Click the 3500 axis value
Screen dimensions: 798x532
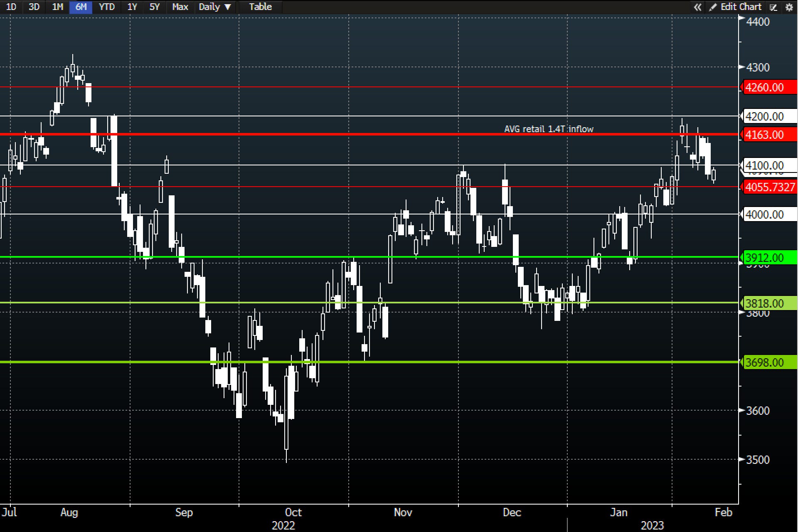(758, 460)
